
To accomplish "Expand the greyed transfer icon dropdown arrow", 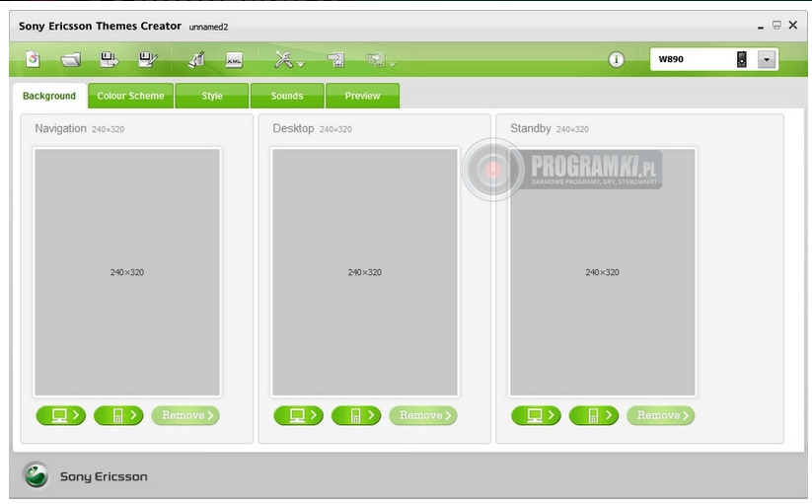I will coord(392,65).
